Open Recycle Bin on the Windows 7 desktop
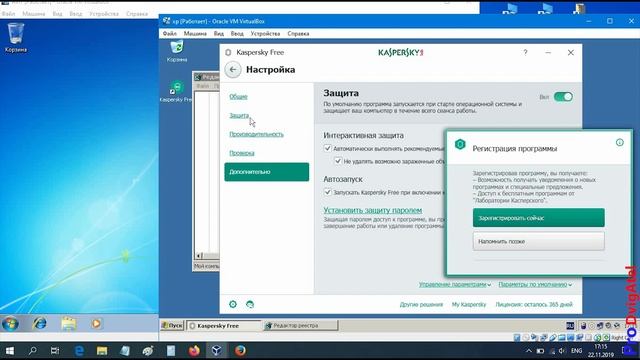The height and width of the screenshot is (360, 640). (x=16, y=38)
